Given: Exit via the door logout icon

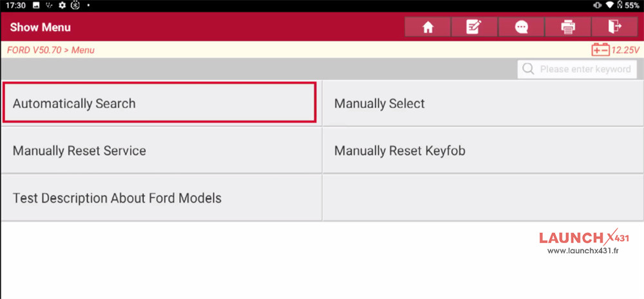Looking at the screenshot, I should (x=614, y=27).
